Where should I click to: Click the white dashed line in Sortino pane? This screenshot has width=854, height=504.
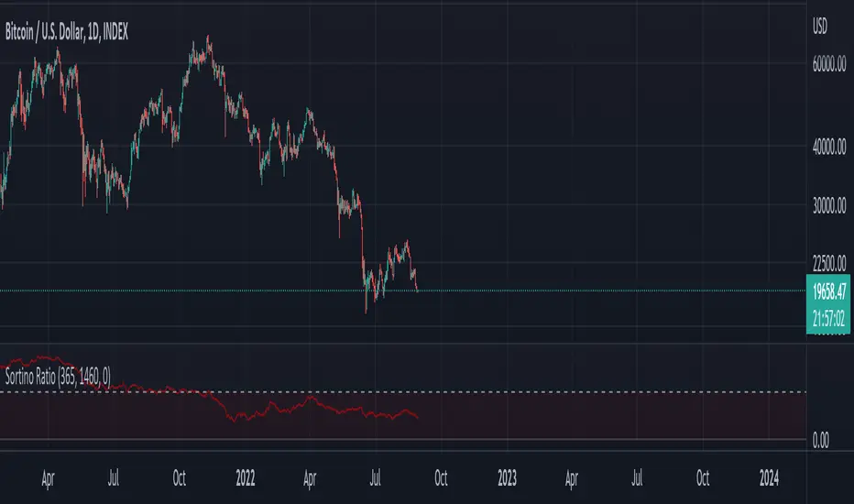coord(550,392)
